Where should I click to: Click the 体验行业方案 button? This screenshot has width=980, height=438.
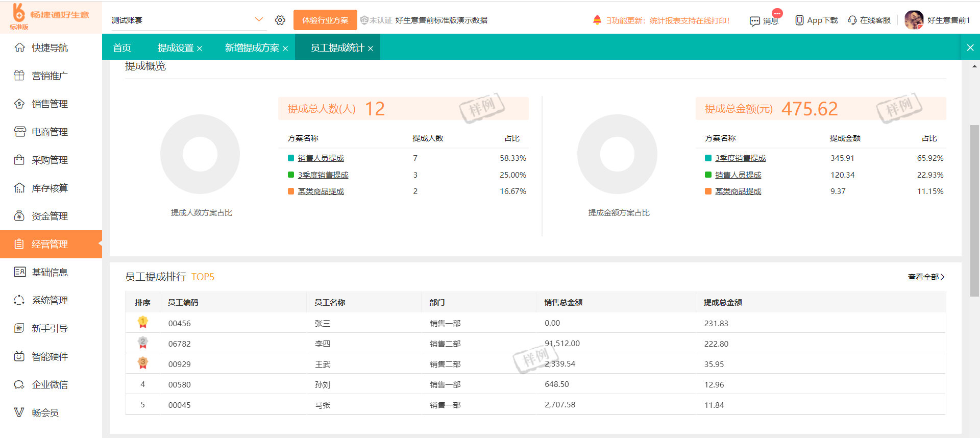tap(325, 20)
